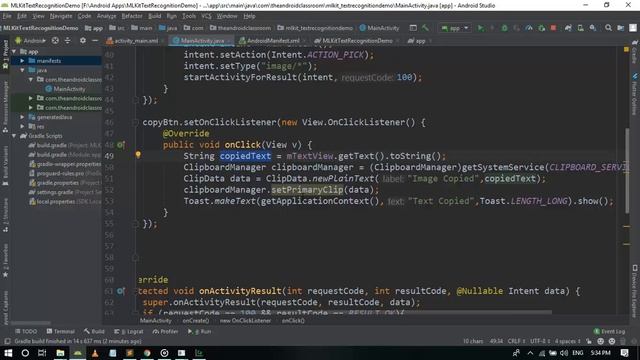Collapse the Gradle Scripts node
This screenshot has height=360, width=640.
coord(15,136)
